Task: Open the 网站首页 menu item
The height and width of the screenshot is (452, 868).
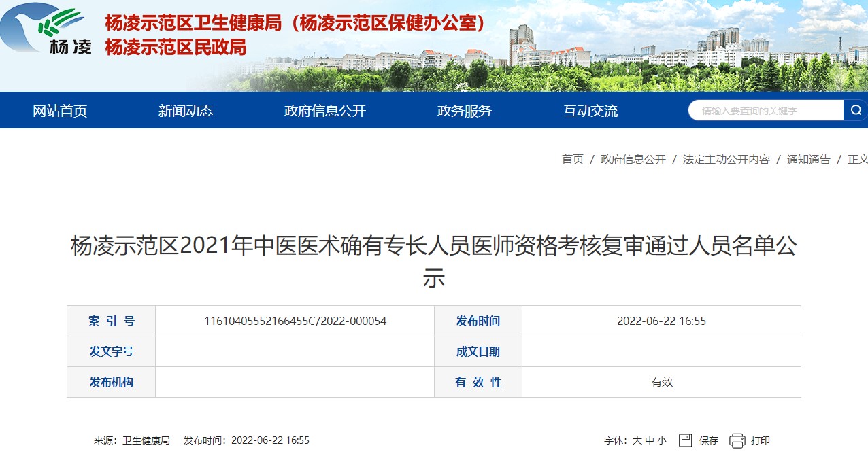Action: pyautogui.click(x=60, y=111)
